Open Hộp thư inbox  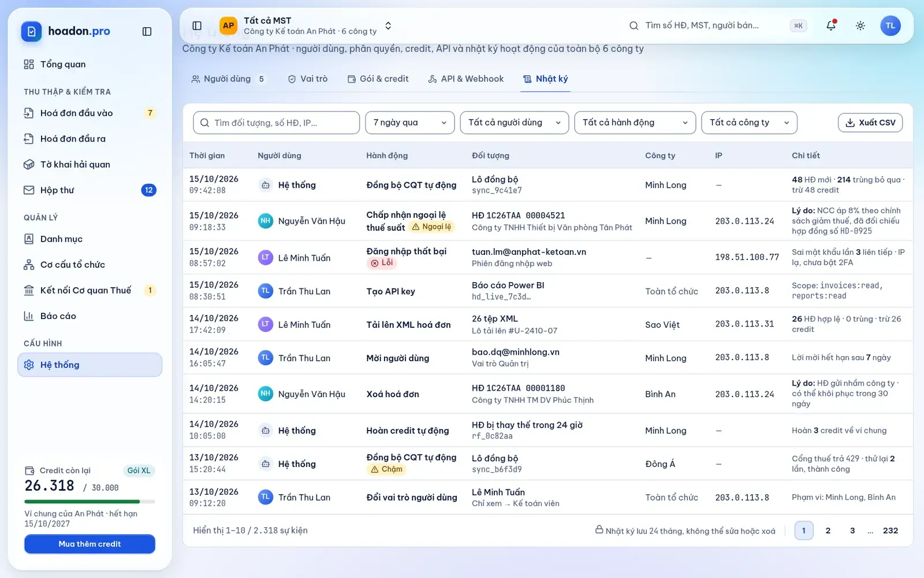(90, 190)
